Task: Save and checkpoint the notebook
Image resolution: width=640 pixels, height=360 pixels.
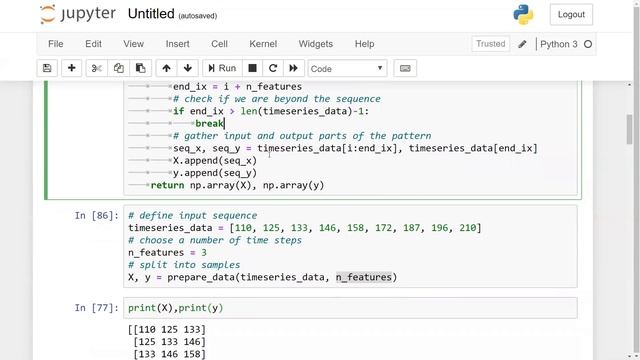Action: pos(47,68)
